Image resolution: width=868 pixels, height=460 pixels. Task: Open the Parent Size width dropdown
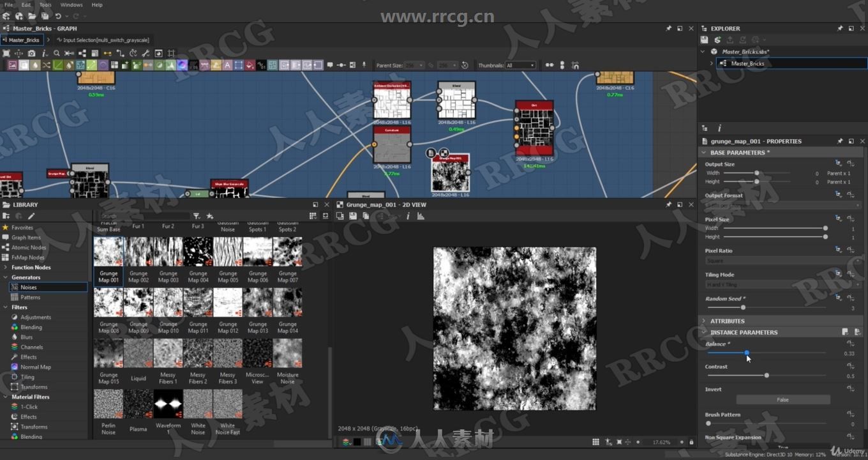[414, 65]
